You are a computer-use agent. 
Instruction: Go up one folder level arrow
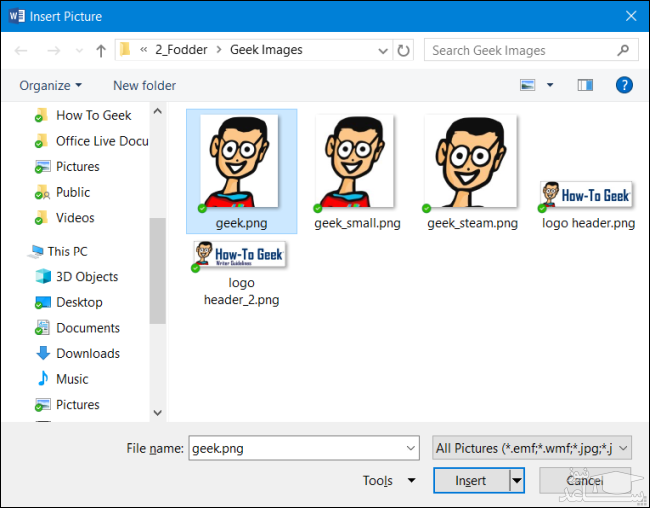point(101,50)
